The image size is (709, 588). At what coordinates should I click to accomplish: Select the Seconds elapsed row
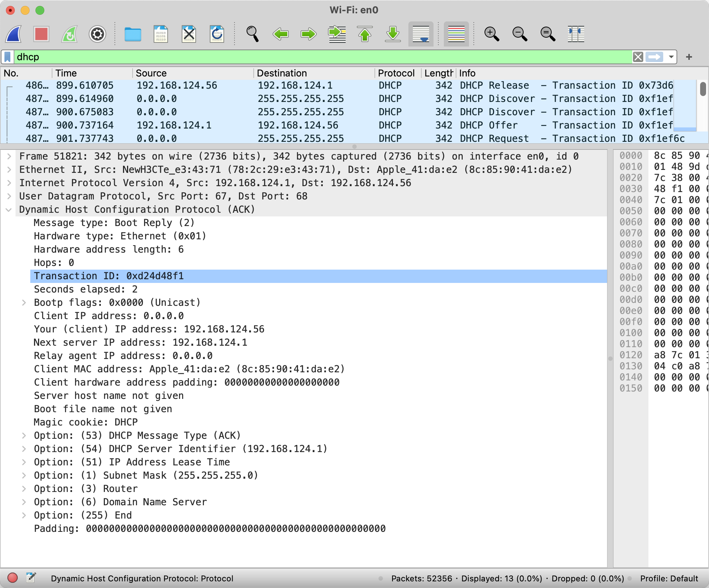coord(318,289)
